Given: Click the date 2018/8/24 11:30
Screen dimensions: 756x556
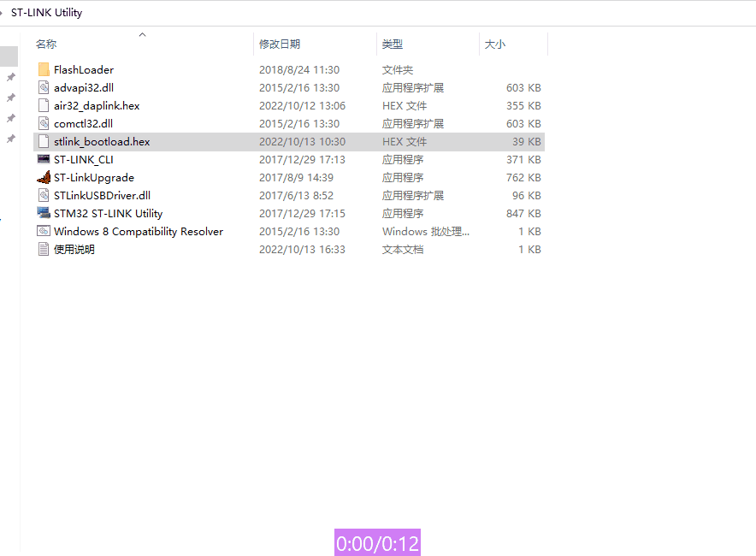Looking at the screenshot, I should pos(299,69).
